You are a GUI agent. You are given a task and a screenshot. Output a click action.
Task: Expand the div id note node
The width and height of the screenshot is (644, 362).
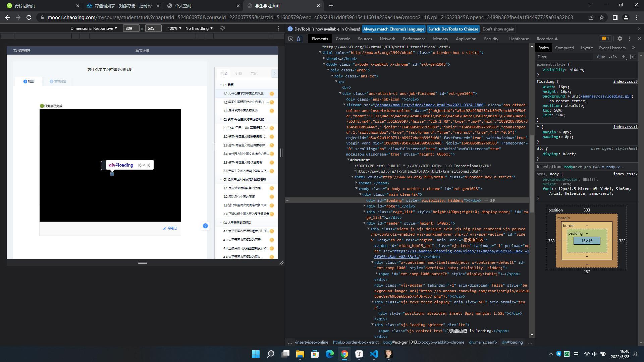pyautogui.click(x=365, y=206)
